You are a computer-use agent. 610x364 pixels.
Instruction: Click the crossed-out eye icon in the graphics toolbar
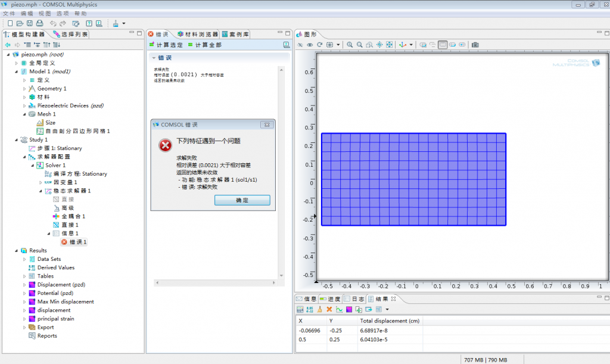click(x=300, y=45)
